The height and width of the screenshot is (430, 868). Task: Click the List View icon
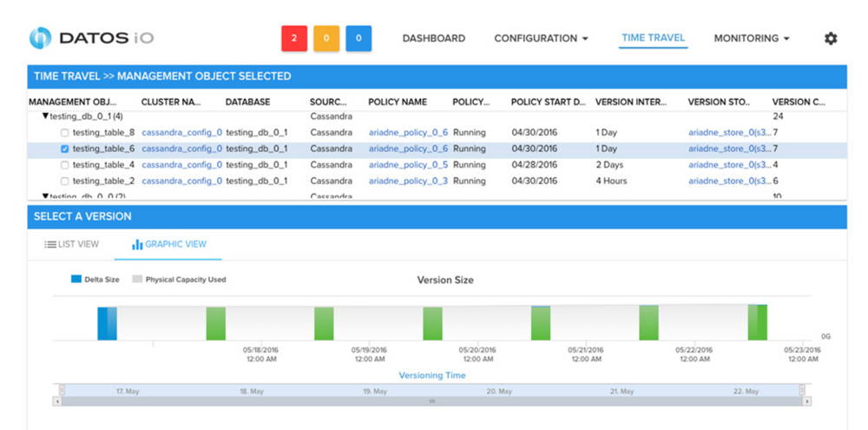50,245
